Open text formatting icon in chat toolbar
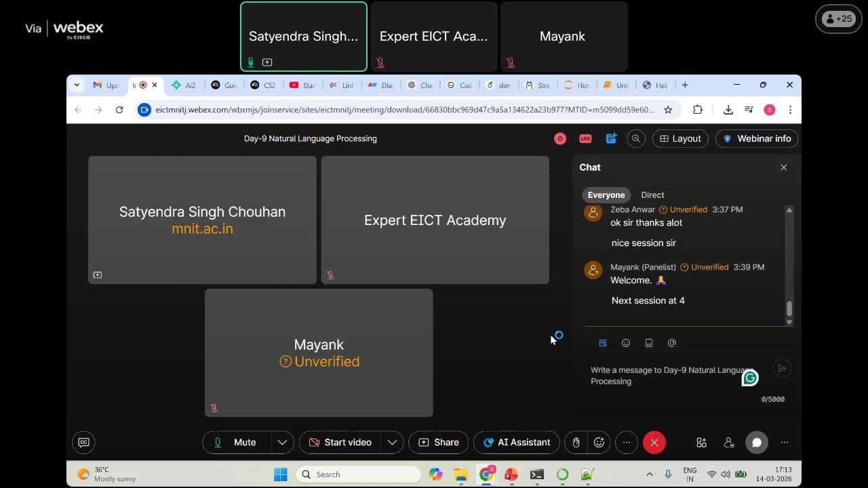 point(603,343)
